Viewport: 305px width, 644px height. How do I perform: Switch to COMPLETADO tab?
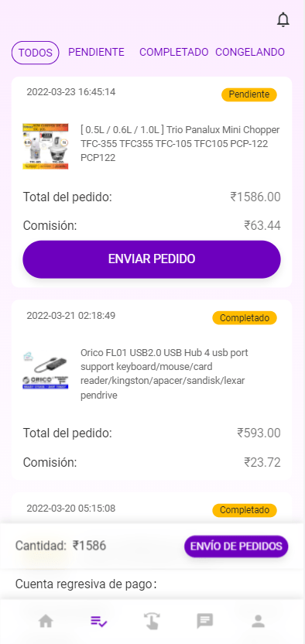(x=174, y=52)
